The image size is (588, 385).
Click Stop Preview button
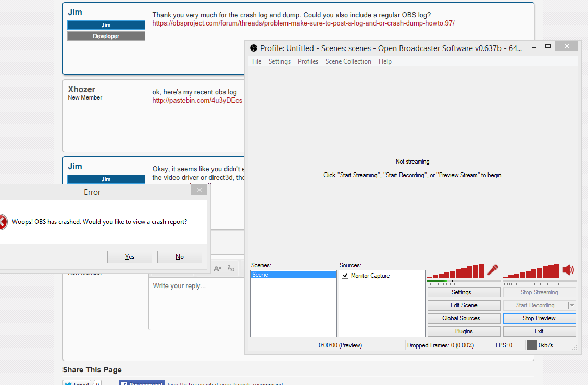tap(539, 318)
